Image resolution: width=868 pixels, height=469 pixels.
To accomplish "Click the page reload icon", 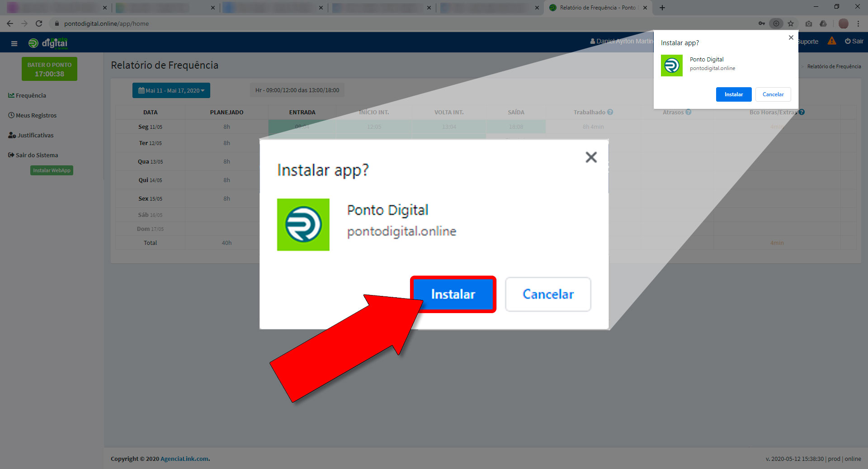I will tap(39, 23).
